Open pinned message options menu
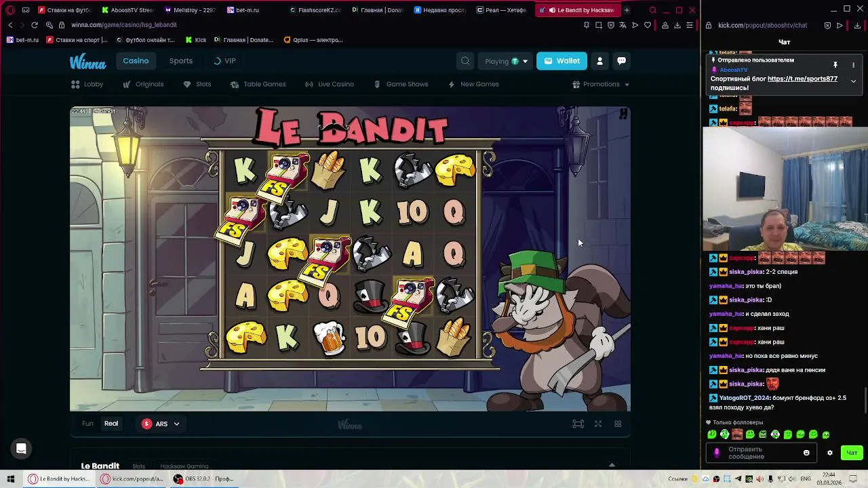The image size is (868, 488). [x=853, y=65]
